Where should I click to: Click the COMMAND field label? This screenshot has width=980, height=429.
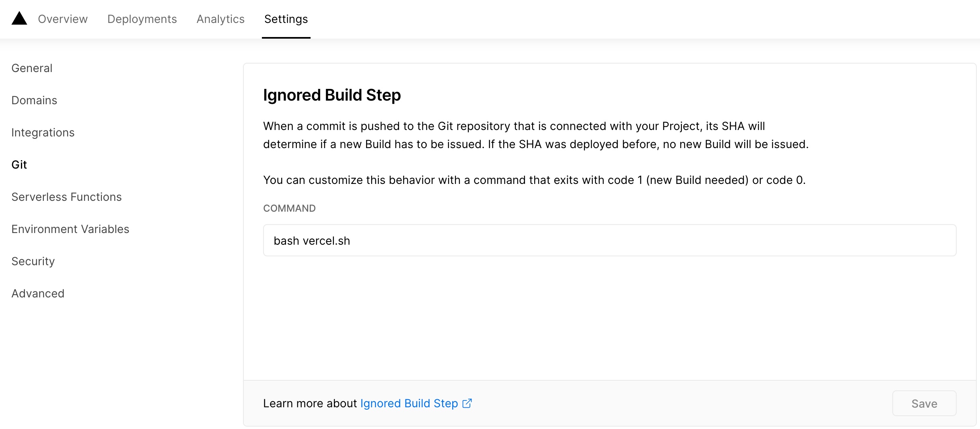click(x=289, y=208)
